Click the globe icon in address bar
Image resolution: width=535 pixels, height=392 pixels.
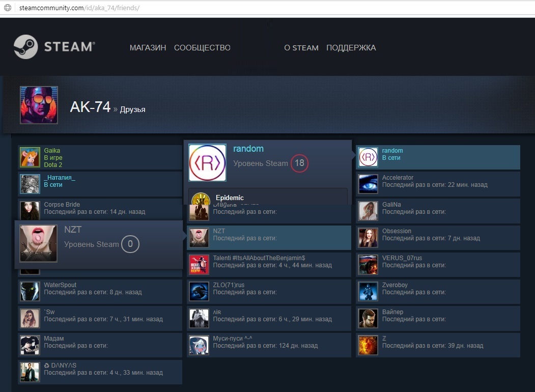[x=8, y=8]
